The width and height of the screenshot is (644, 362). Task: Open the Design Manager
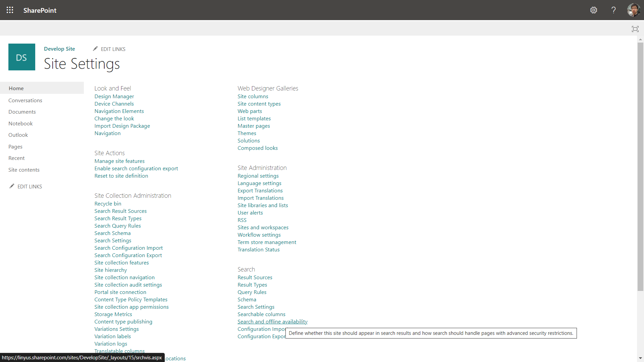click(x=114, y=97)
